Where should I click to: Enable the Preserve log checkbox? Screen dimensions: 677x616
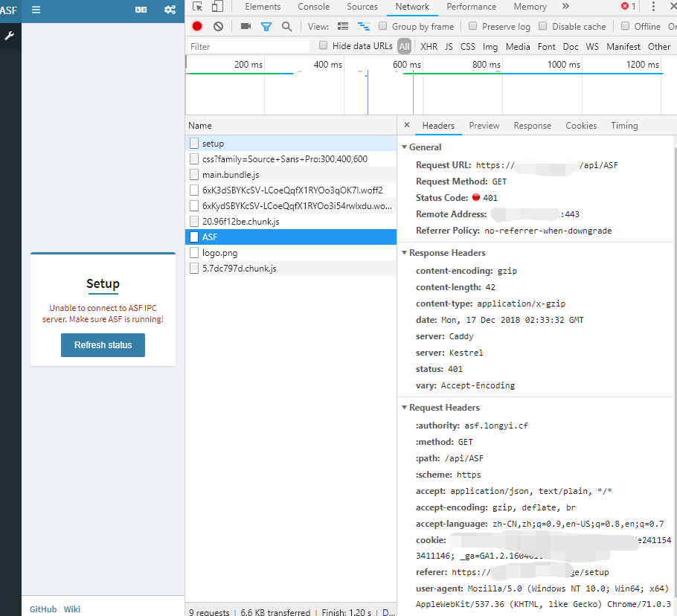[473, 26]
